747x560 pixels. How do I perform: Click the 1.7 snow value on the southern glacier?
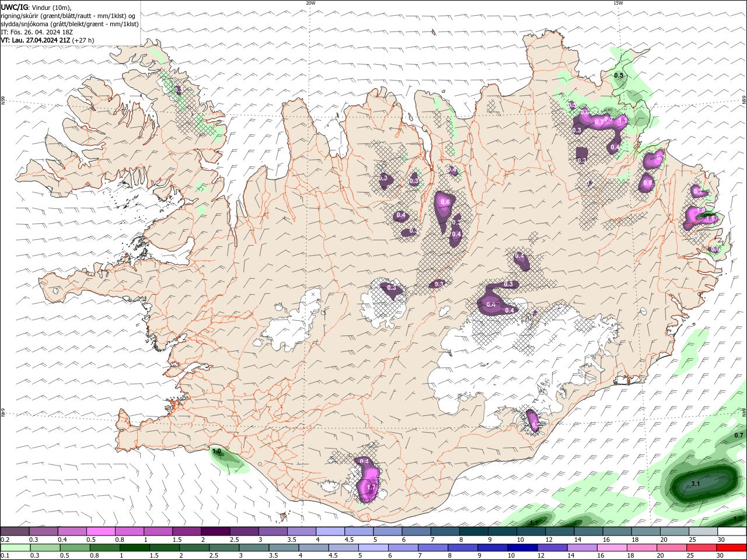(371, 487)
